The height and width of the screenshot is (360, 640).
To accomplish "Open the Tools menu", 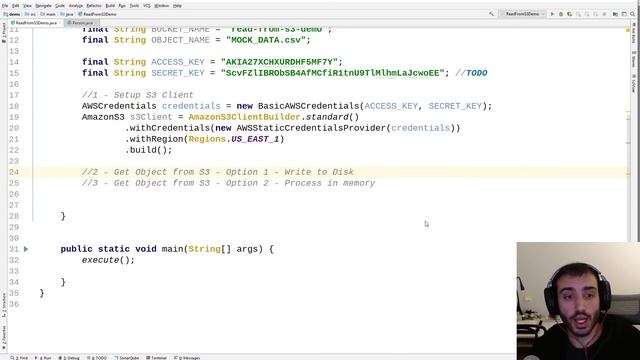I will pyautogui.click(x=134, y=6).
